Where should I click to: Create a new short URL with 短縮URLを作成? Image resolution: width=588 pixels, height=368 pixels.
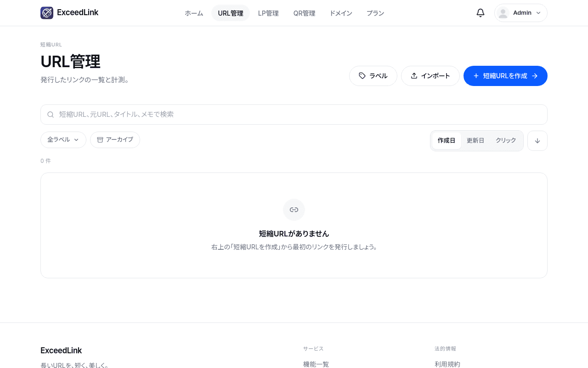[505, 76]
